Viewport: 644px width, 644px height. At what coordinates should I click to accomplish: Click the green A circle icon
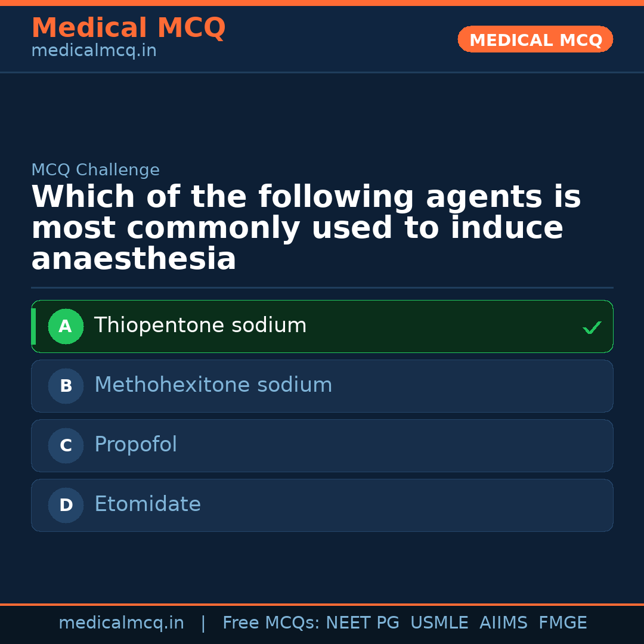(66, 326)
